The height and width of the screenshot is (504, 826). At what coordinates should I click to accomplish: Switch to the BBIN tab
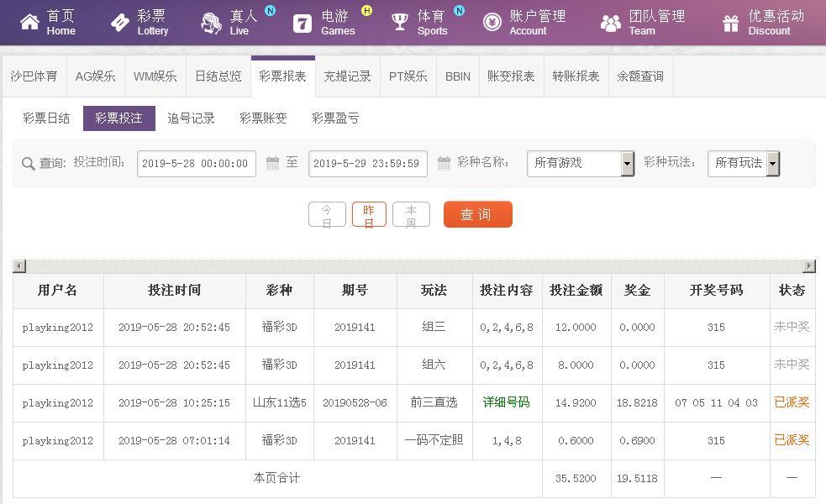[x=458, y=76]
